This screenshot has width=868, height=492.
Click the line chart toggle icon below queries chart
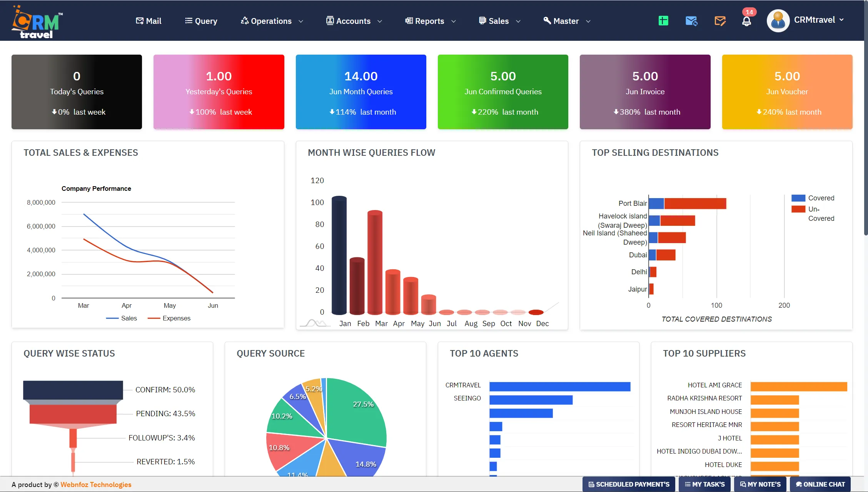point(315,323)
